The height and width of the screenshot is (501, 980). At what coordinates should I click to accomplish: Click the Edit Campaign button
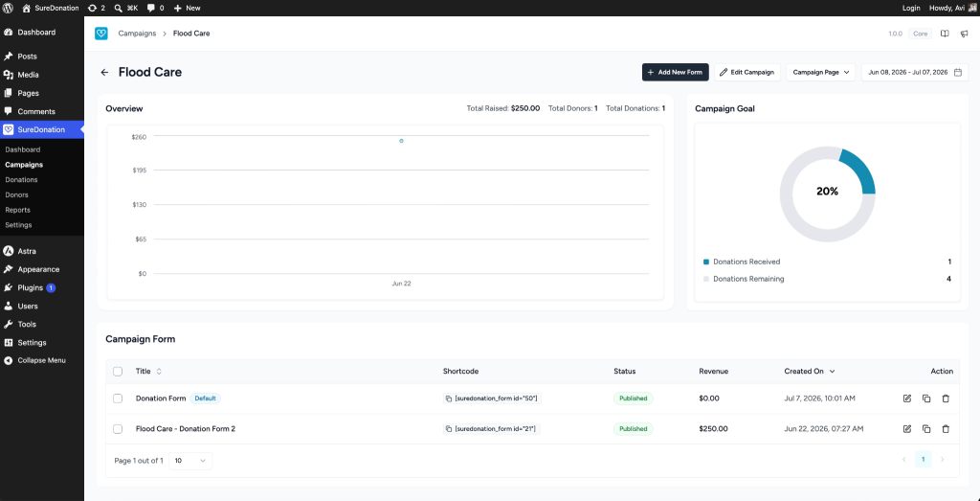click(747, 73)
